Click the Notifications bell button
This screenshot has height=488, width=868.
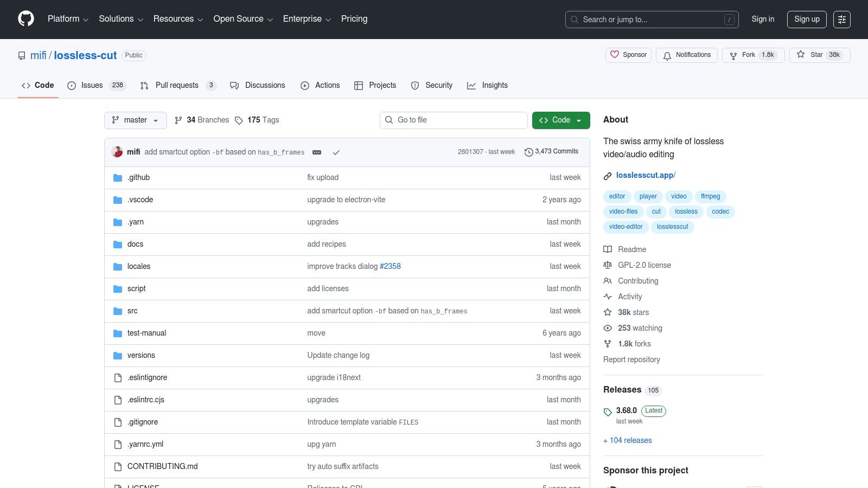[x=687, y=55]
